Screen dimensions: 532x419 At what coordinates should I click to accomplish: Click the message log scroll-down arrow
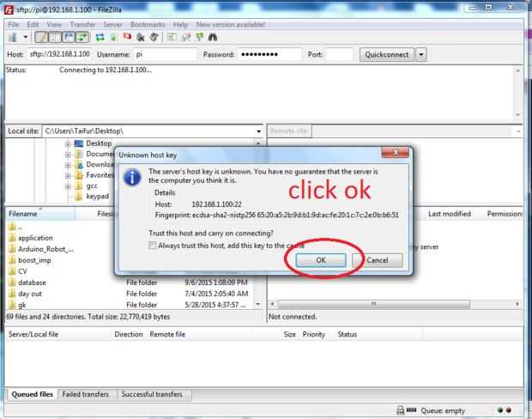517,115
